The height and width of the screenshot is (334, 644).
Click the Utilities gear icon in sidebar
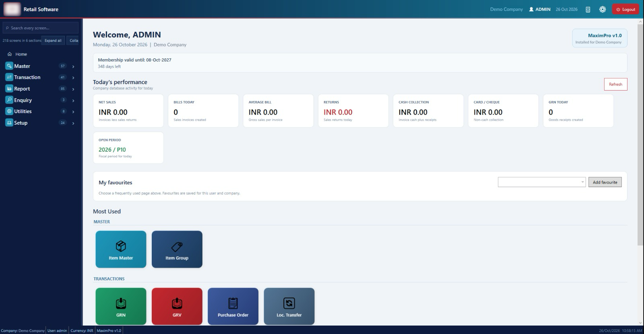(x=9, y=111)
